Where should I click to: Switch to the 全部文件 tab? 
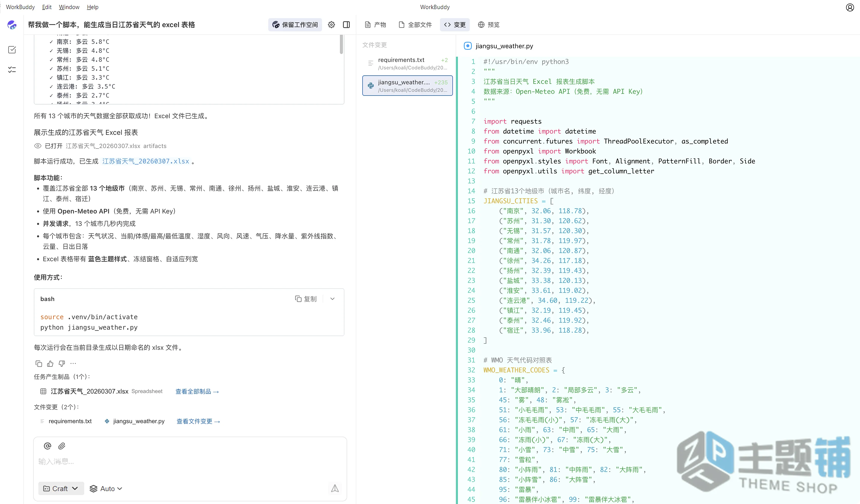[415, 25]
